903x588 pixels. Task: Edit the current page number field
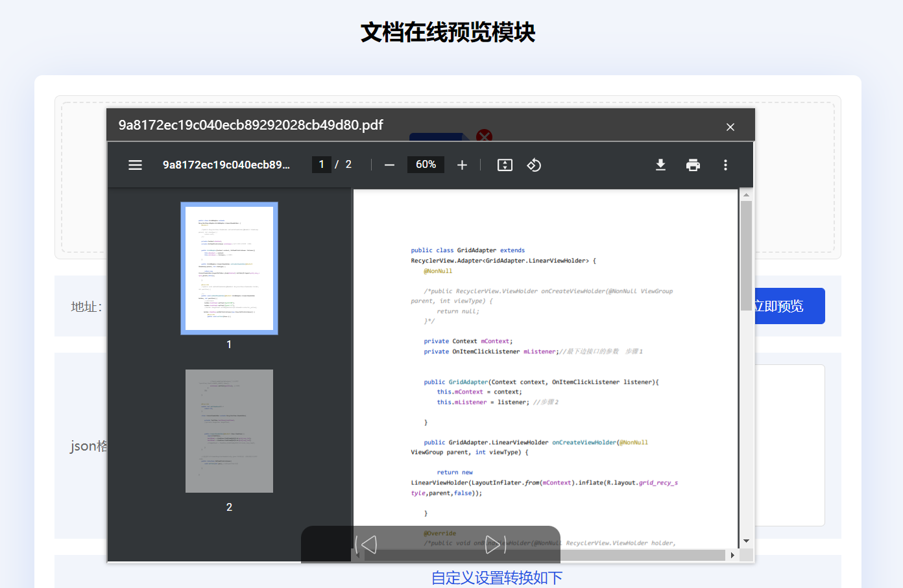(x=322, y=165)
